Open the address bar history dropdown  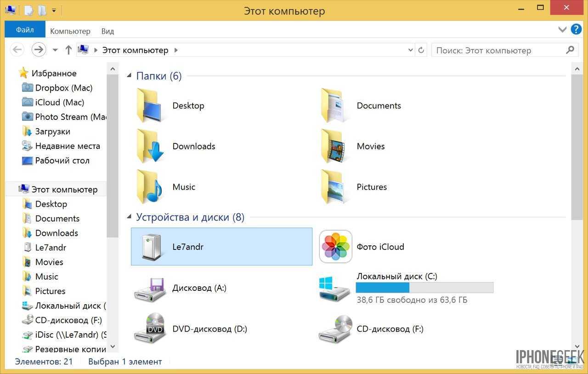(x=411, y=50)
